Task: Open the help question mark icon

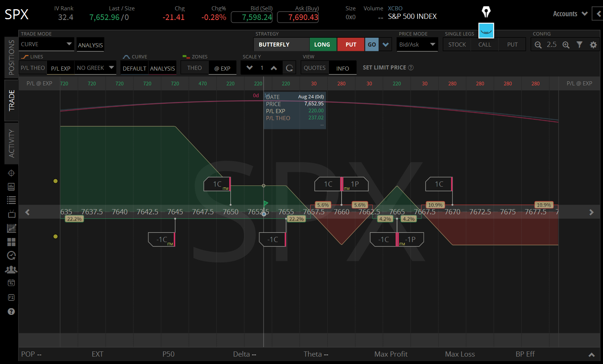Action: pyautogui.click(x=11, y=312)
